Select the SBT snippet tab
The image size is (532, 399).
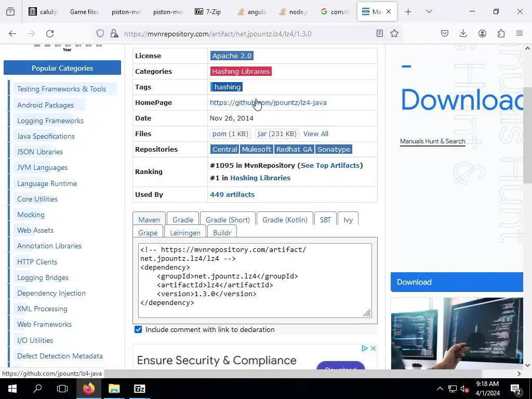point(325,220)
